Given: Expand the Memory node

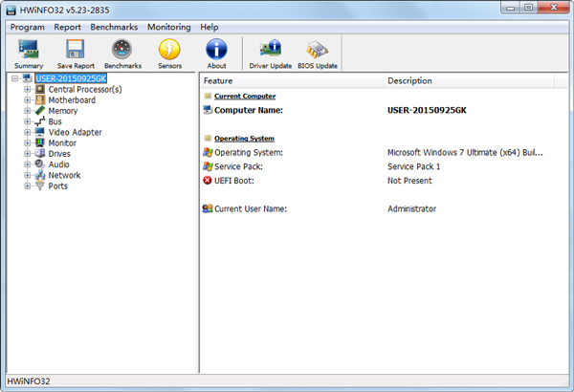Looking at the screenshot, I should (x=28, y=111).
